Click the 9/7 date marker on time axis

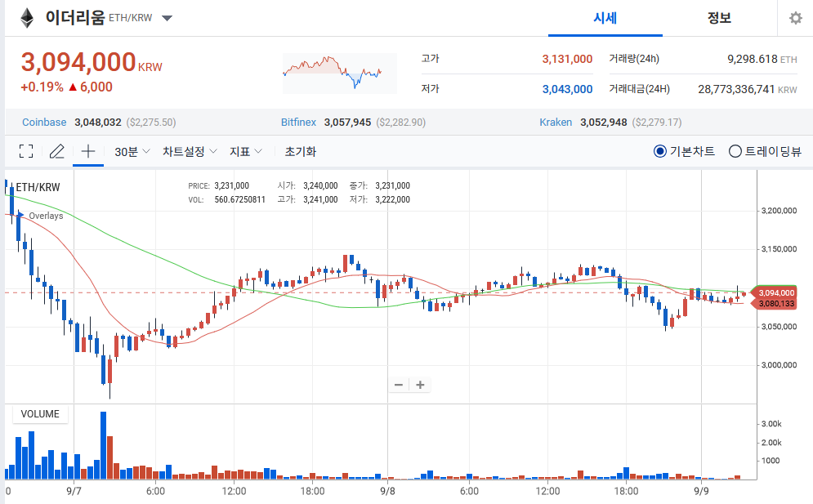pyautogui.click(x=74, y=491)
